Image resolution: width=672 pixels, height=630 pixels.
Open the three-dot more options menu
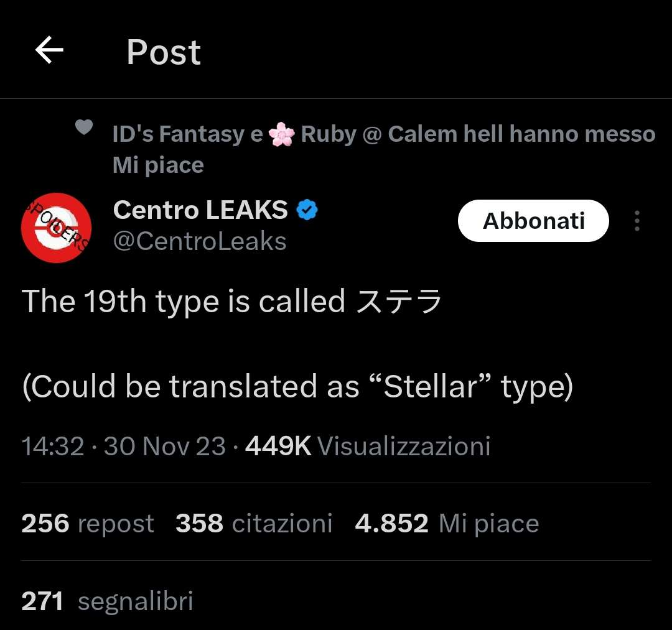point(637,221)
